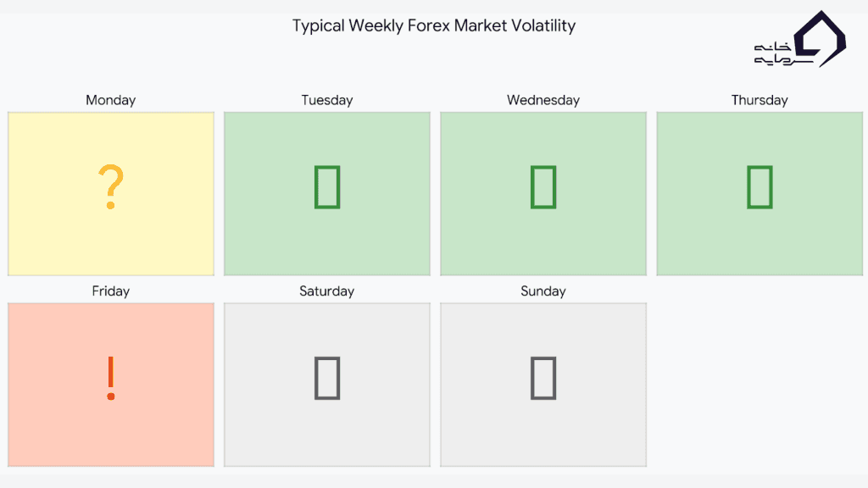Click the orange exclamation mark in Friday's box

110,379
